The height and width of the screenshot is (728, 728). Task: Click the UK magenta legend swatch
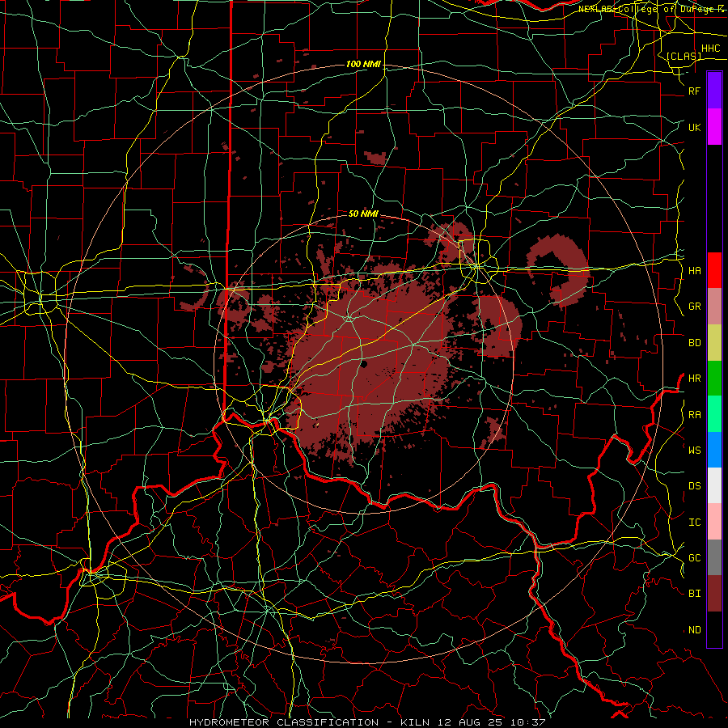point(714,127)
